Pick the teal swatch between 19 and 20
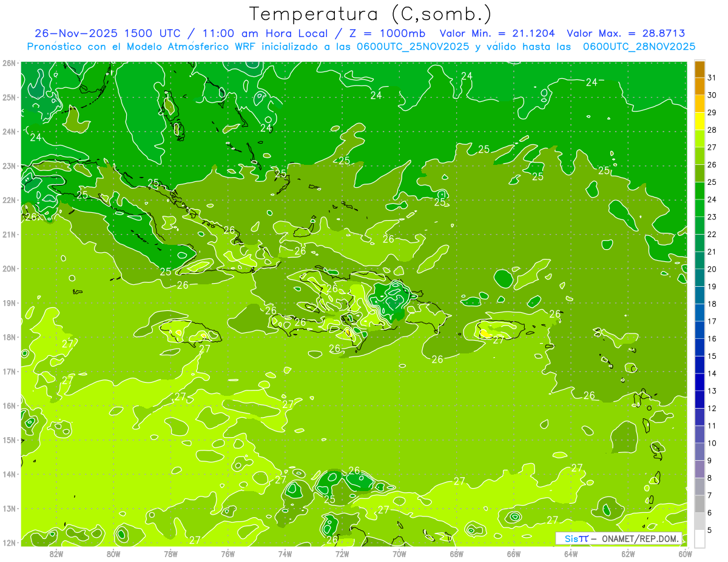 (x=699, y=278)
